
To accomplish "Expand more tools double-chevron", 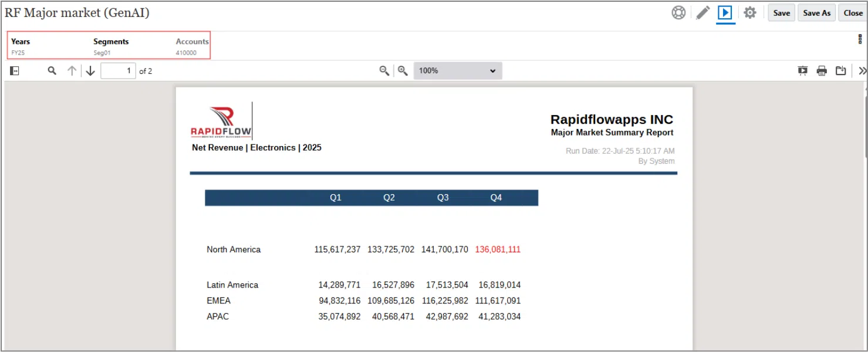I will (862, 71).
